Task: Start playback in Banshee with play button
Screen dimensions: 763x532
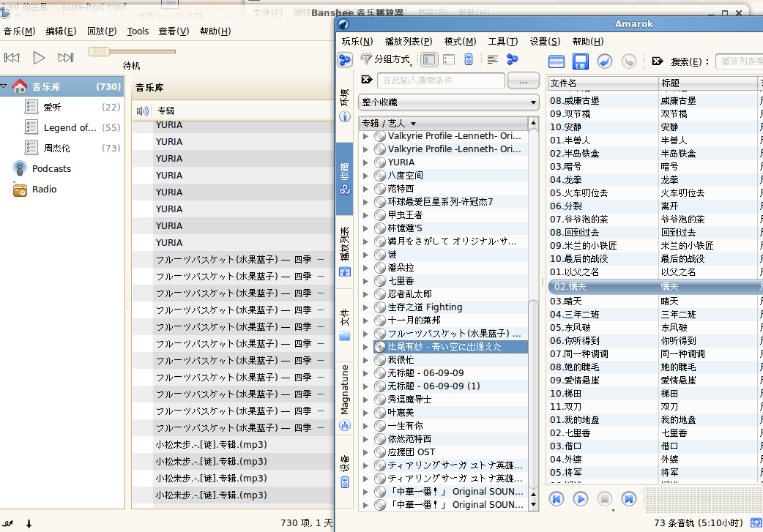Action: click(39, 58)
